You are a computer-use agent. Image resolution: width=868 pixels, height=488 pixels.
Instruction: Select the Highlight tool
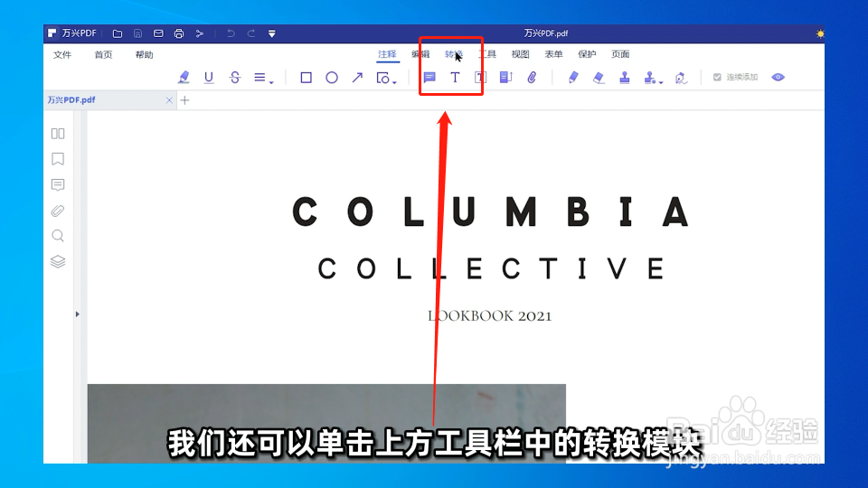coord(184,78)
